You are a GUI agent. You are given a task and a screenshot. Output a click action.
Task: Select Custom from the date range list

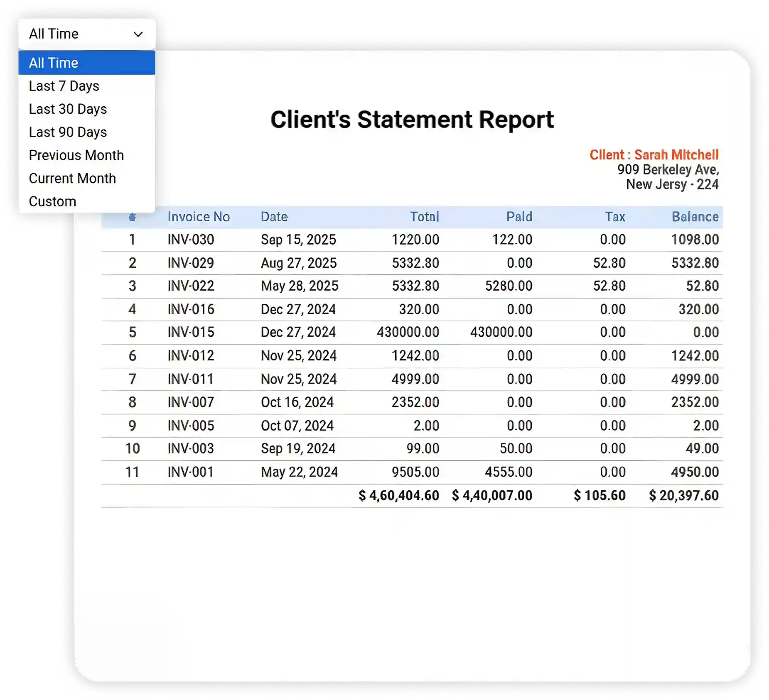53,201
